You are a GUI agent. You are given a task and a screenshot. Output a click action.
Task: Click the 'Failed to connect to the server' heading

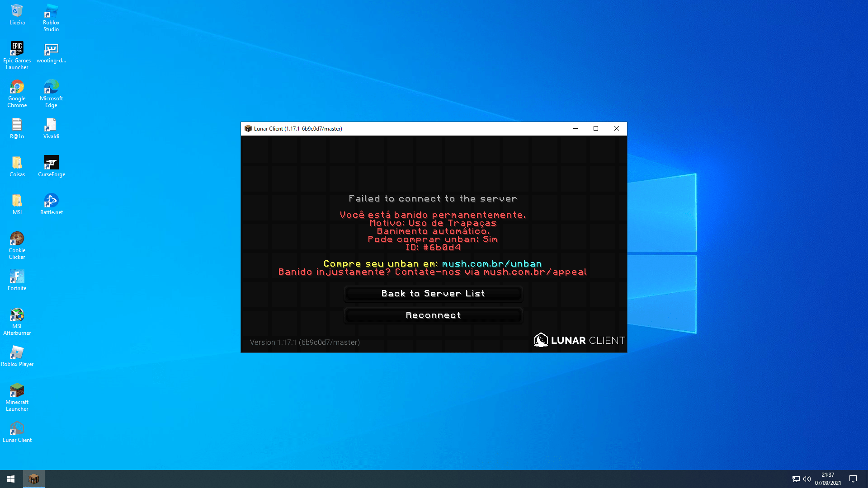pos(433,199)
